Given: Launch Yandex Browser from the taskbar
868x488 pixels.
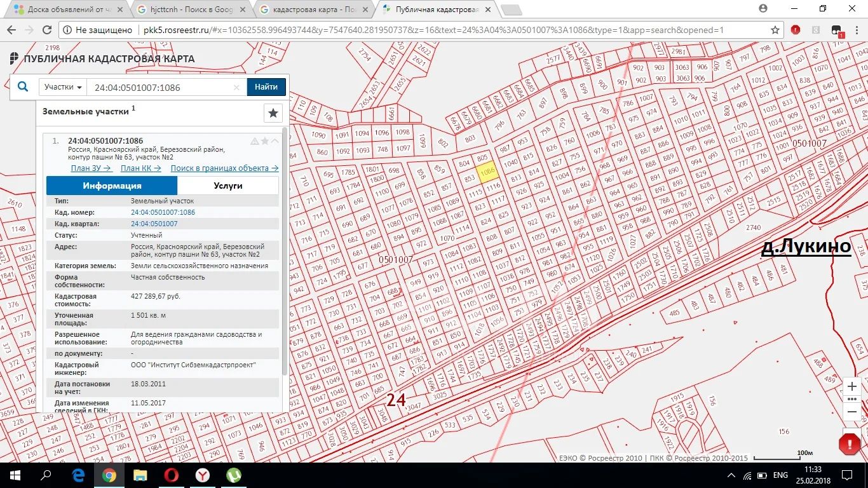Looking at the screenshot, I should pos(202,475).
